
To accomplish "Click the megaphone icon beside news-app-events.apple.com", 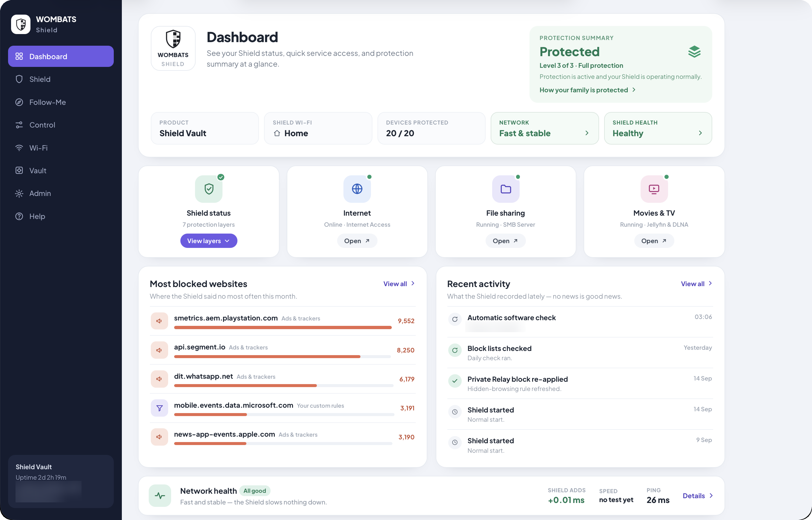I will [x=159, y=437].
